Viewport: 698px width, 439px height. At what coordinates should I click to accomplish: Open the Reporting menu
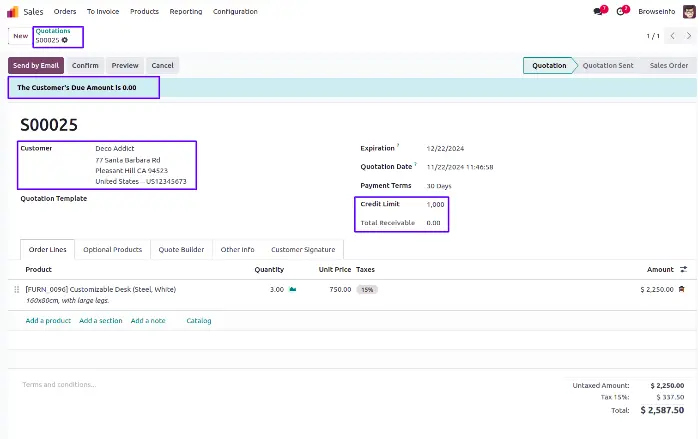tap(186, 11)
